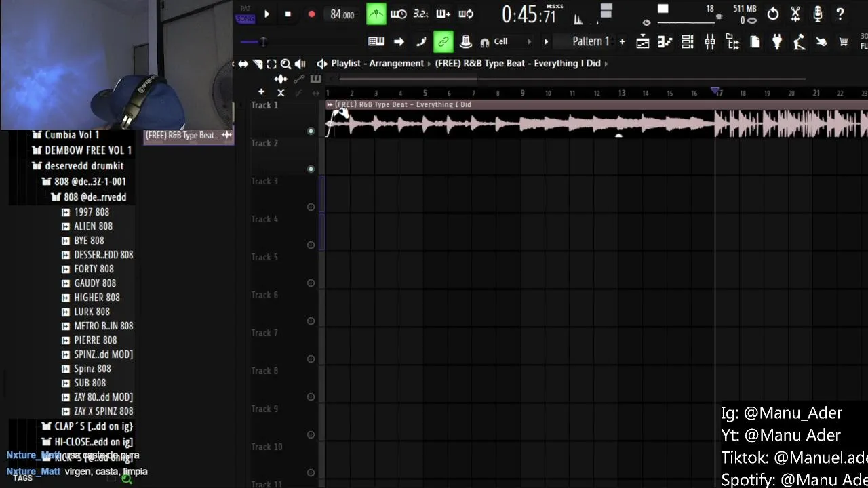Toggle the Track 5 mute dot
868x488 pixels.
pyautogui.click(x=311, y=283)
